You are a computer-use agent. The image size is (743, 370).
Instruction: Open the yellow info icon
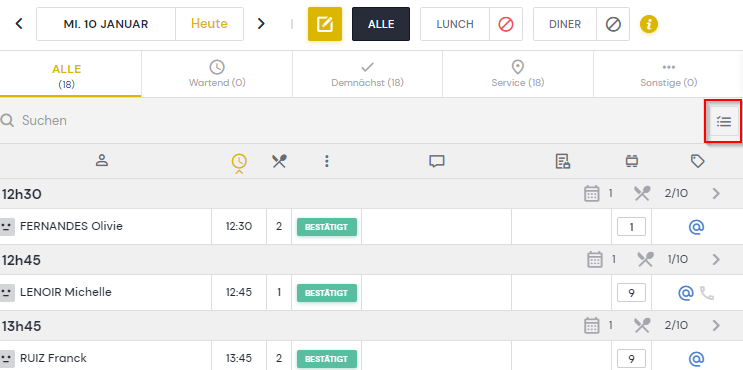click(x=649, y=24)
